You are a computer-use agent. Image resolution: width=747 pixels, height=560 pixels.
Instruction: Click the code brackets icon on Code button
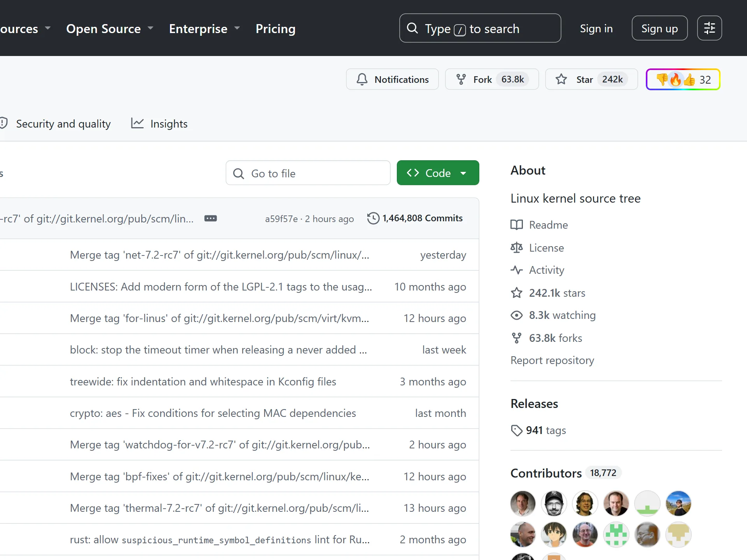[x=413, y=173]
